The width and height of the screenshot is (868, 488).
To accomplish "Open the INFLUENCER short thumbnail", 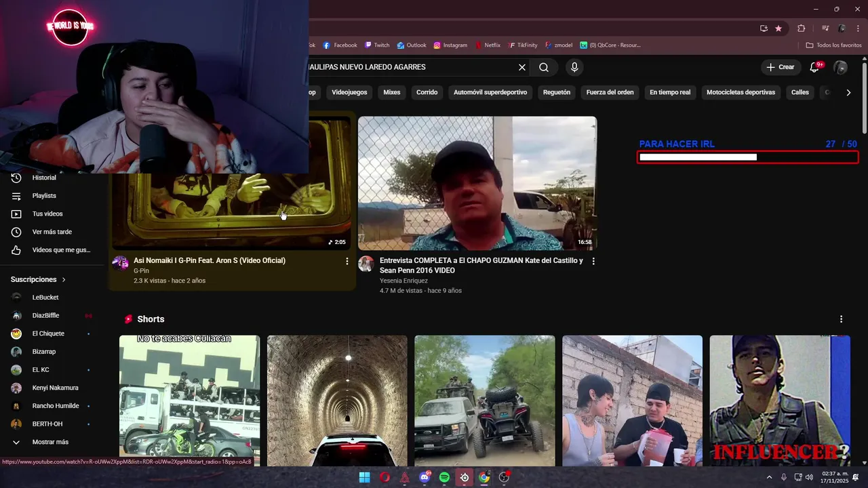I will (x=780, y=400).
